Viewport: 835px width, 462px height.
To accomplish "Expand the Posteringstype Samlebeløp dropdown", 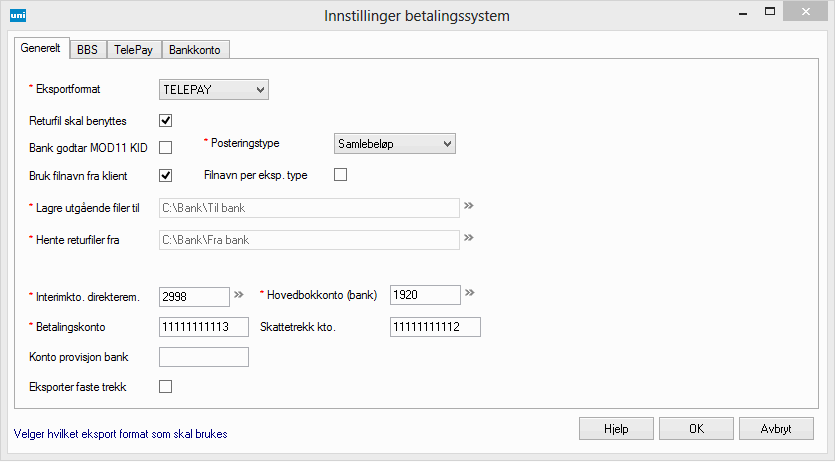I will (394, 144).
